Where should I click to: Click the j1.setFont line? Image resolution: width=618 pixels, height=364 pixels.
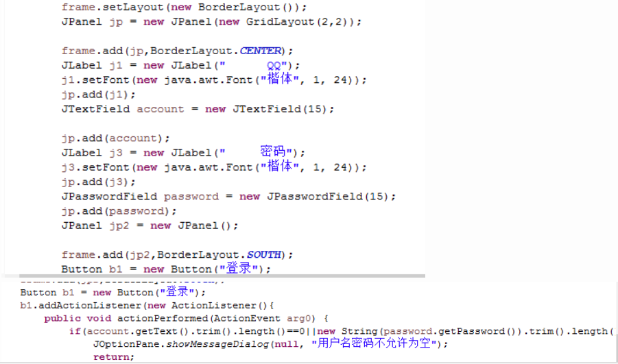214,80
